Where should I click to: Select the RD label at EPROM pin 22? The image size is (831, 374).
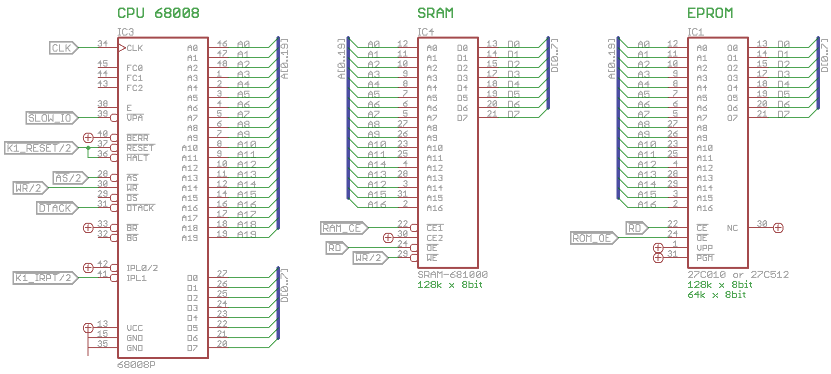pyautogui.click(x=638, y=228)
